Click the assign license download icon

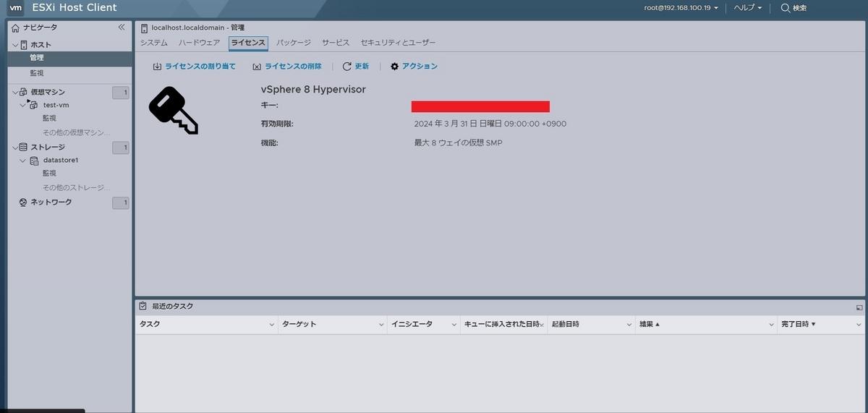(x=157, y=67)
